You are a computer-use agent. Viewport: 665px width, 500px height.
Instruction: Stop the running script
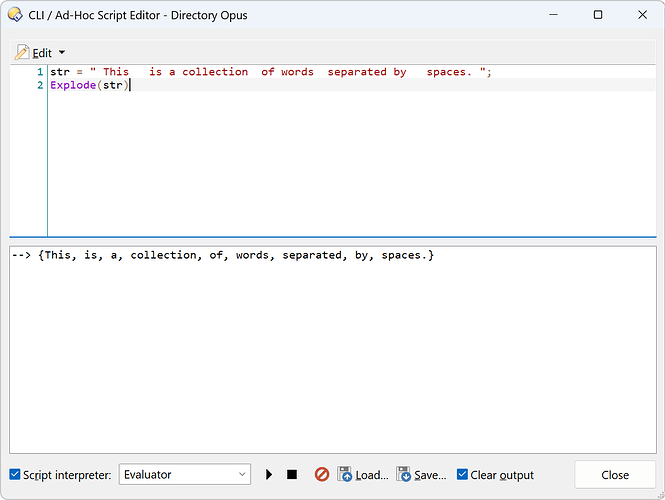(292, 475)
